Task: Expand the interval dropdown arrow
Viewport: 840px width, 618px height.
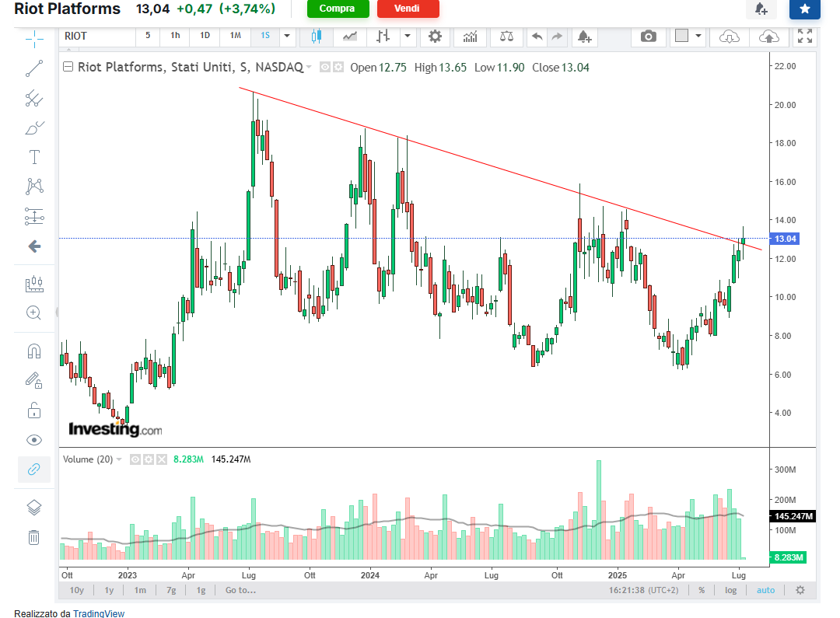Action: pyautogui.click(x=286, y=36)
